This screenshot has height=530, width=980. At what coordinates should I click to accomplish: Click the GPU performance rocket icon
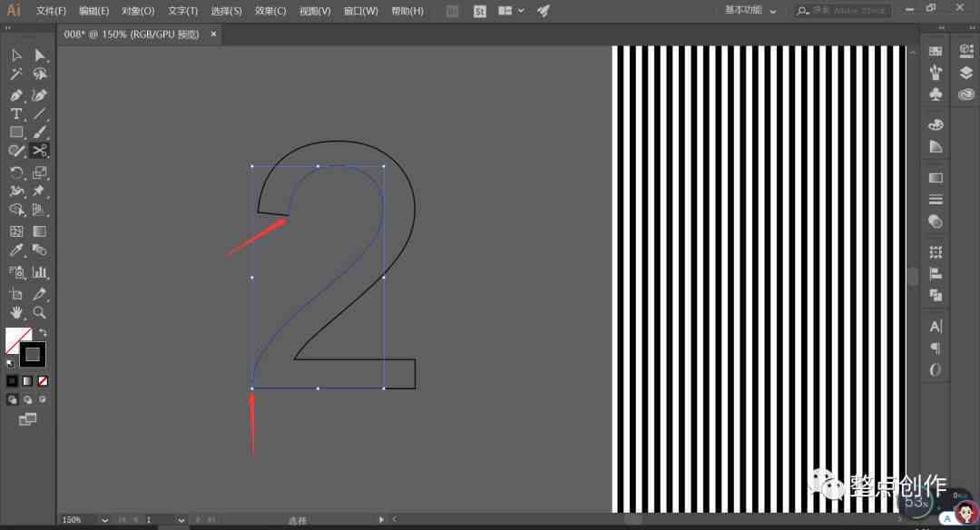(544, 11)
